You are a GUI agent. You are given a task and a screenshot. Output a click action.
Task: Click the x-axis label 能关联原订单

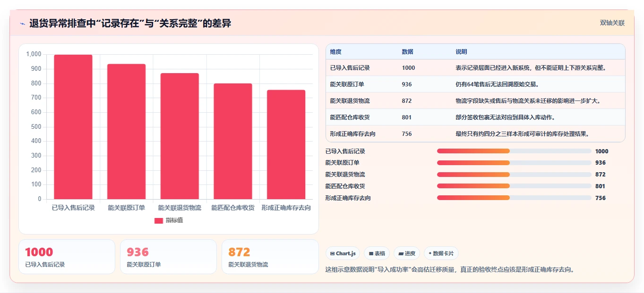click(126, 208)
